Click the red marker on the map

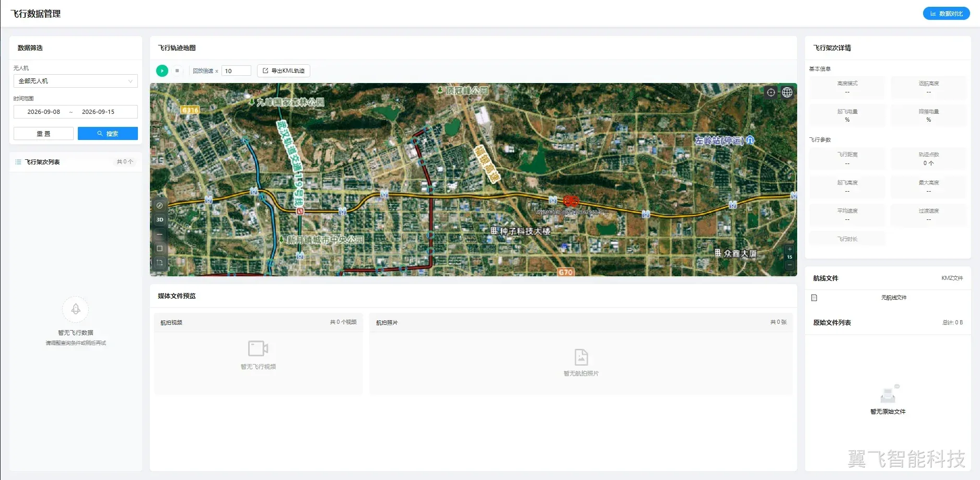coord(570,200)
